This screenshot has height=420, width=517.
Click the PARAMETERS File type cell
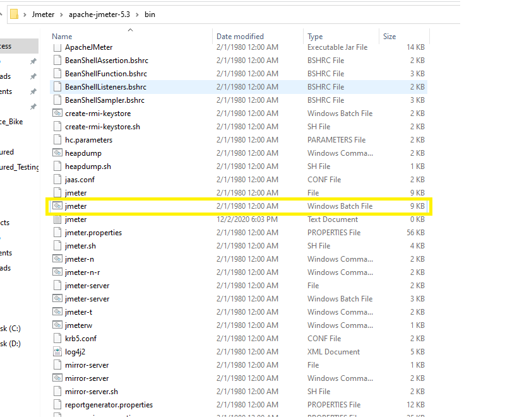click(336, 139)
